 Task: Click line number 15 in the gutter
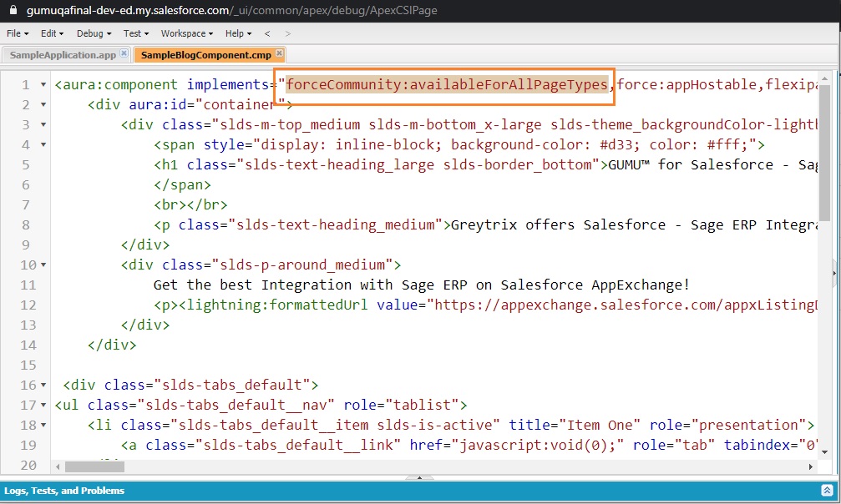tap(28, 365)
